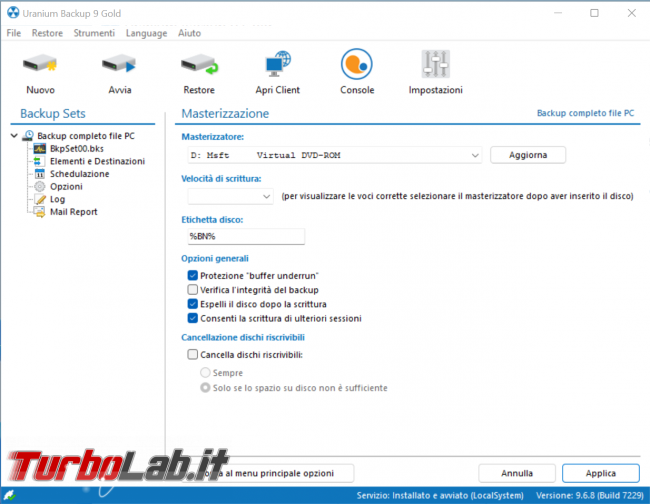Click the Annulla button
650x504 pixels.
pos(517,473)
